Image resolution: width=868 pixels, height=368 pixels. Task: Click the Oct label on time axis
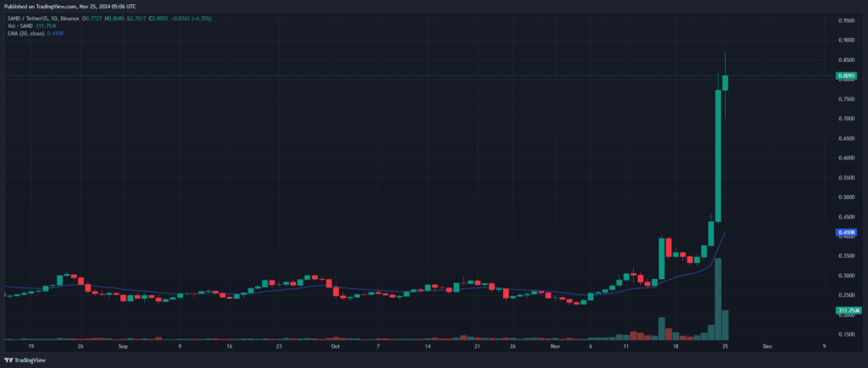[x=335, y=347]
